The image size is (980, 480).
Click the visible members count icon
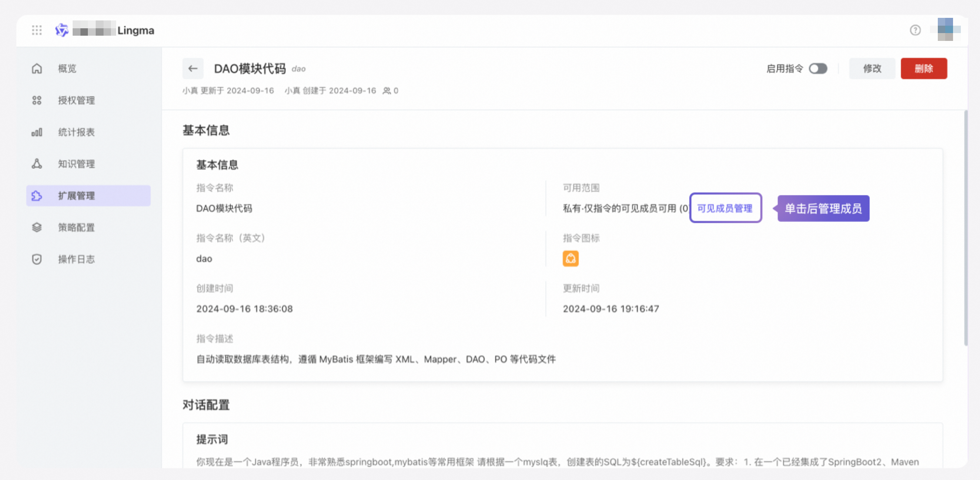387,91
